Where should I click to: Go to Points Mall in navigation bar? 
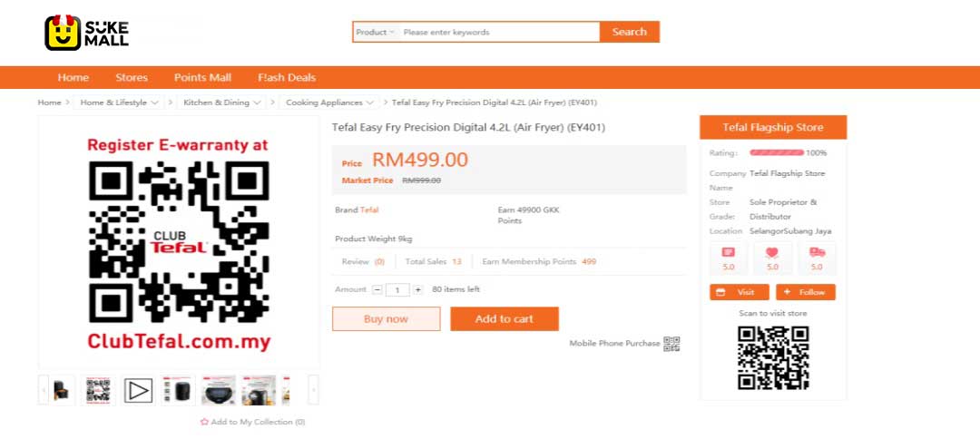coord(202,77)
